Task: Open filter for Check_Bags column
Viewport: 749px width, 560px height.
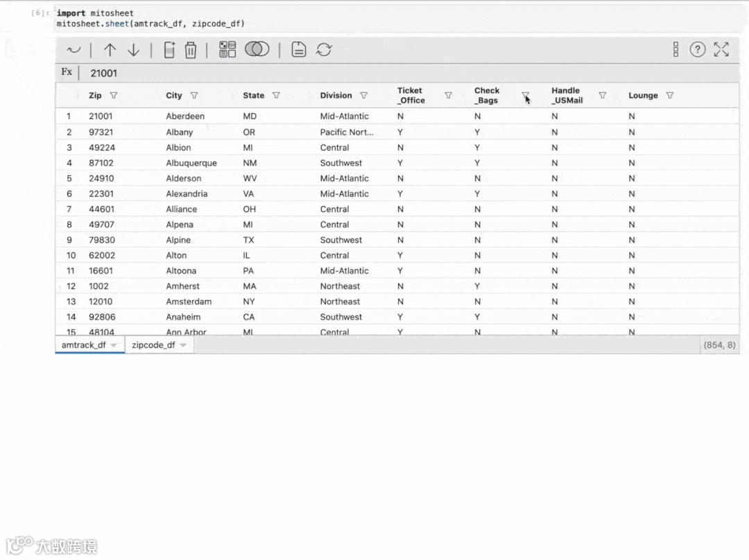Action: point(526,96)
